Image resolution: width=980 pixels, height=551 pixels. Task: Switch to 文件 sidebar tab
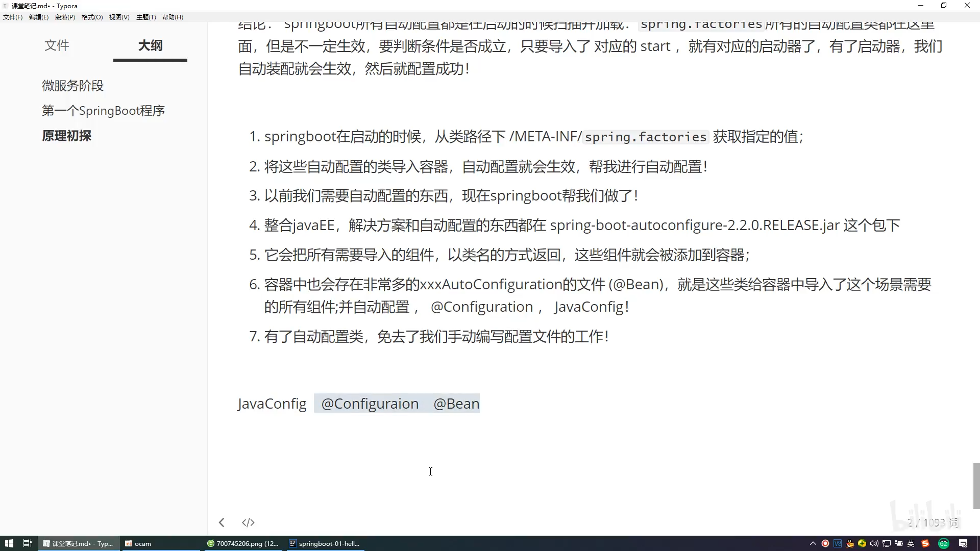[x=57, y=45]
